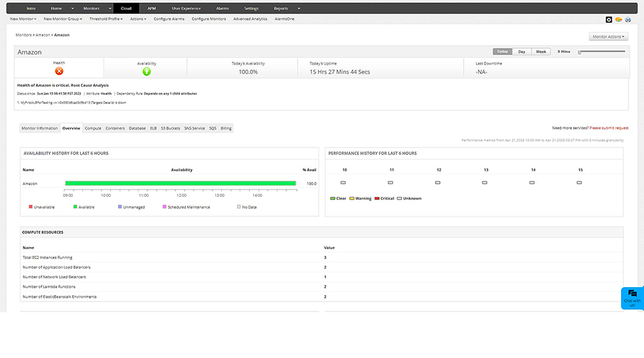Click the 100.0% Today's Availability value
This screenshot has width=644, height=358.
coord(248,72)
